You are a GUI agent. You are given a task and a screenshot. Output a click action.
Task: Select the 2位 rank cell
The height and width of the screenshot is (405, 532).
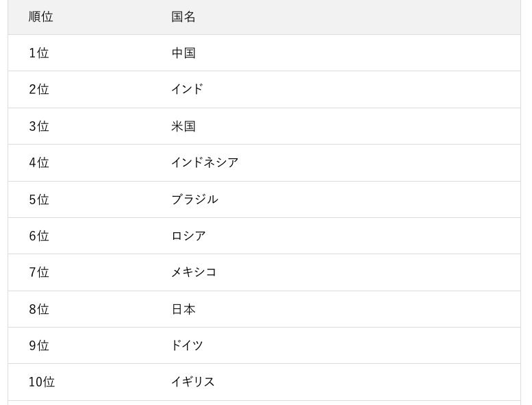pyautogui.click(x=39, y=89)
